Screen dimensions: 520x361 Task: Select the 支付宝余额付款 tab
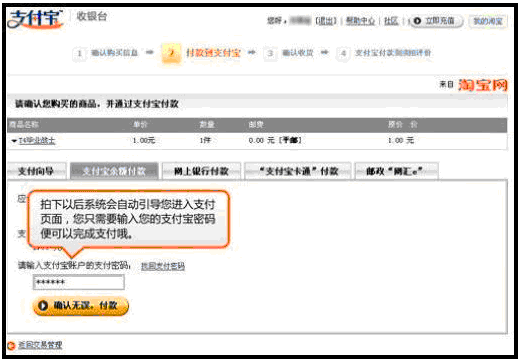coord(114,171)
